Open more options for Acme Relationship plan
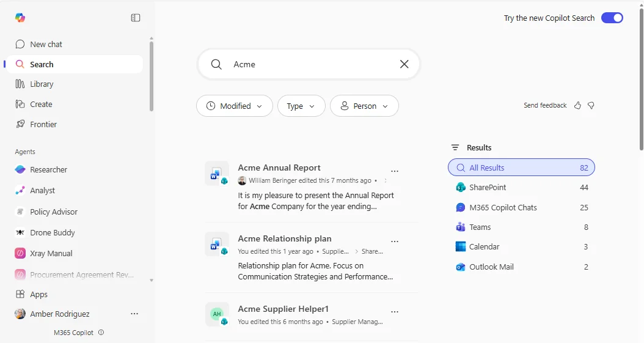The width and height of the screenshot is (644, 343). click(x=395, y=241)
